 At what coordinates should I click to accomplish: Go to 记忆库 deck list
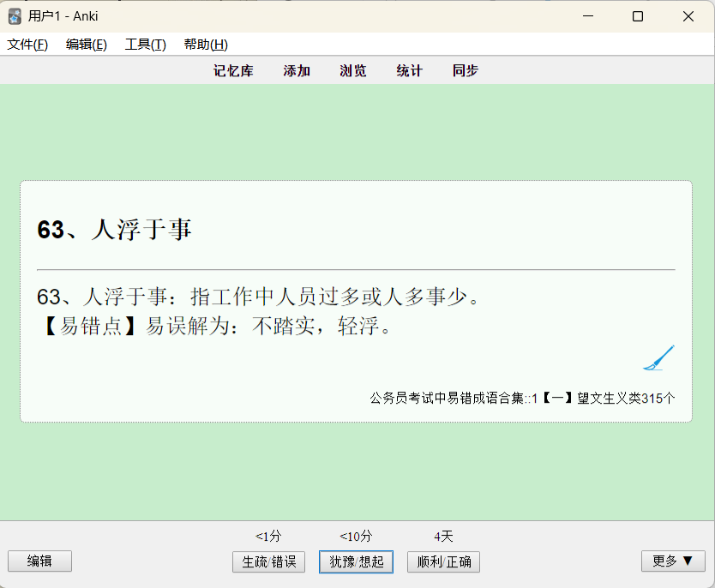233,70
